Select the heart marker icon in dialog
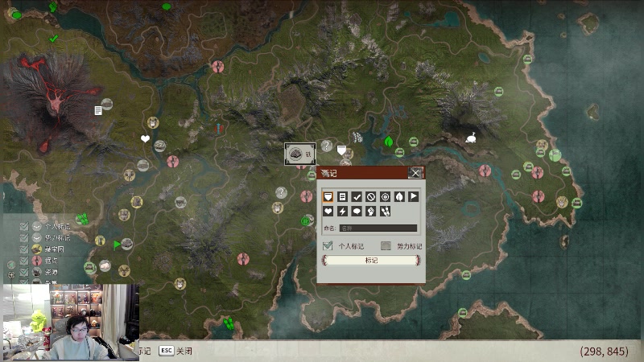The image size is (644, 362). (x=328, y=212)
